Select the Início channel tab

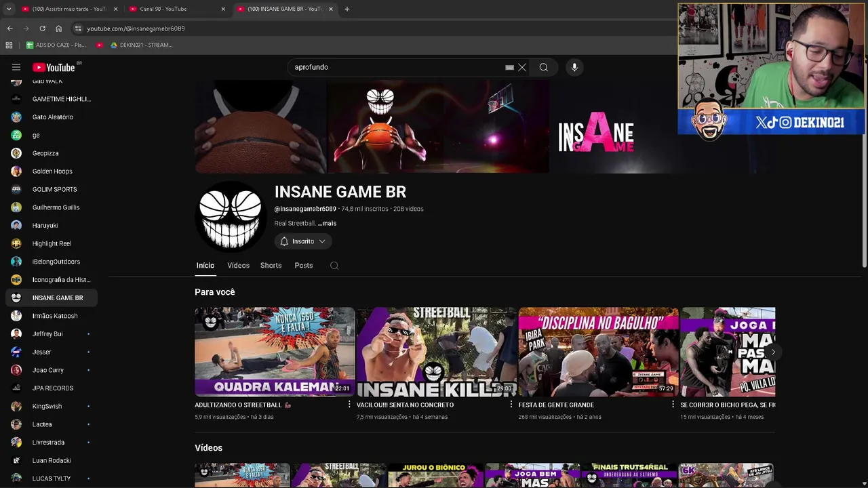pos(205,266)
